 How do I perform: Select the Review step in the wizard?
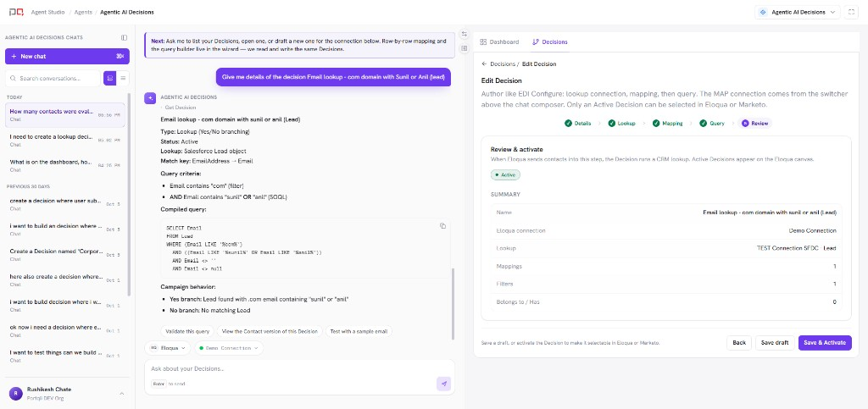[x=755, y=124]
